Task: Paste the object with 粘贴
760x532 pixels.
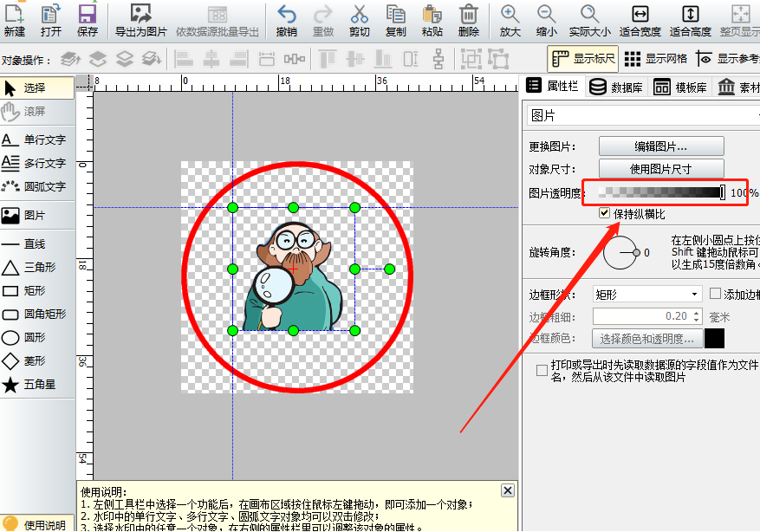Action: 432,20
